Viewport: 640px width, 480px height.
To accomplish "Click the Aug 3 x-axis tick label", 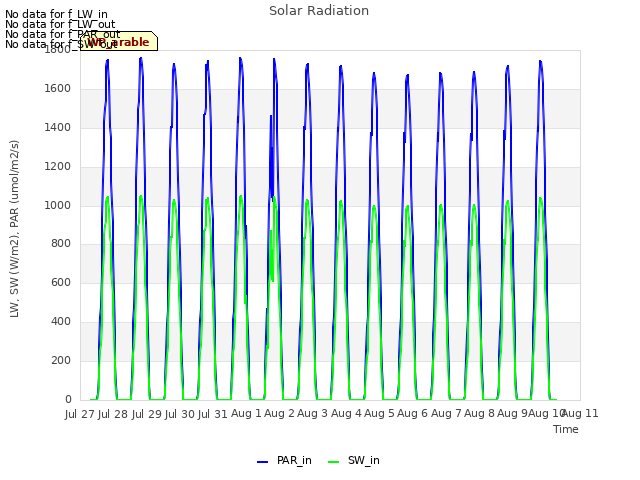I will pyautogui.click(x=313, y=414).
